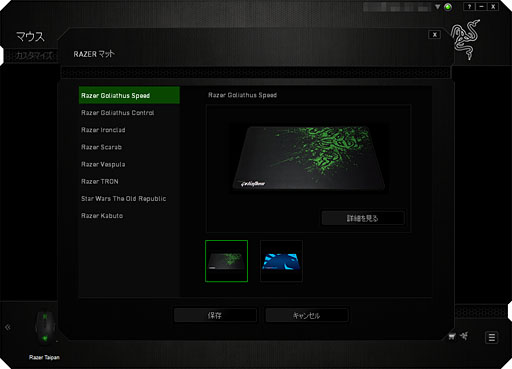Minimize the Synapse window
512x369 pixels.
481,6
